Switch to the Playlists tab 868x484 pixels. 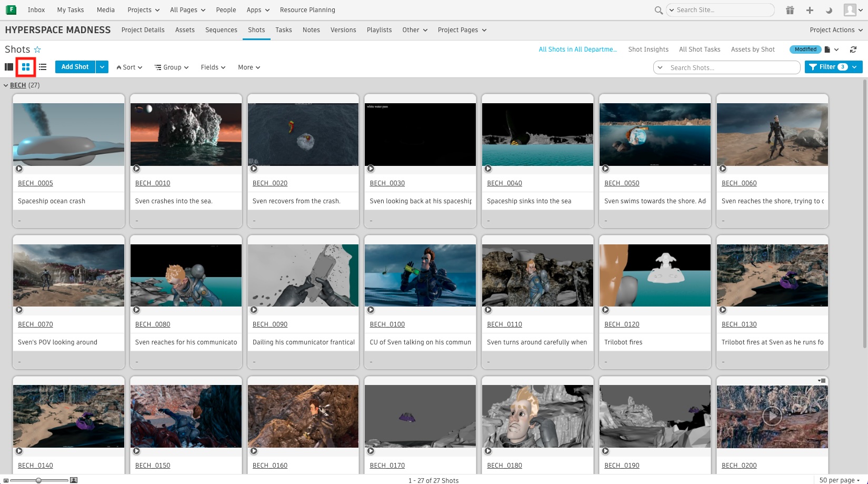tap(379, 30)
